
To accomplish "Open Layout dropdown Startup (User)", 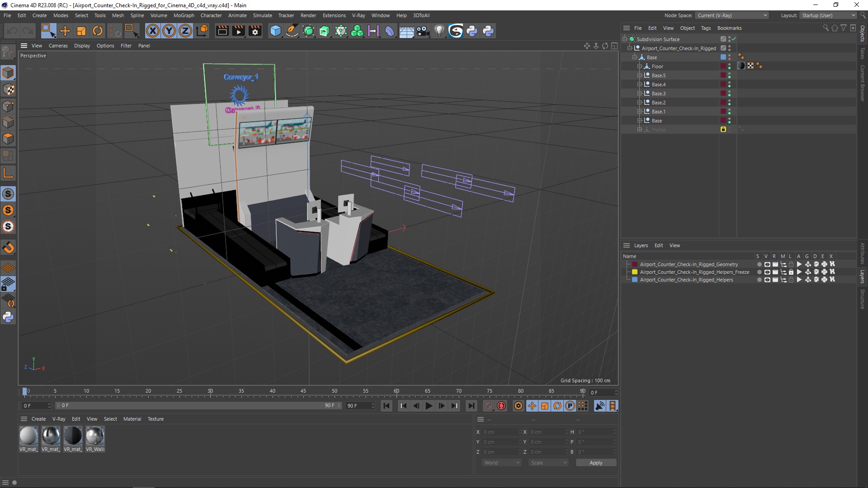I will pyautogui.click(x=828, y=15).
